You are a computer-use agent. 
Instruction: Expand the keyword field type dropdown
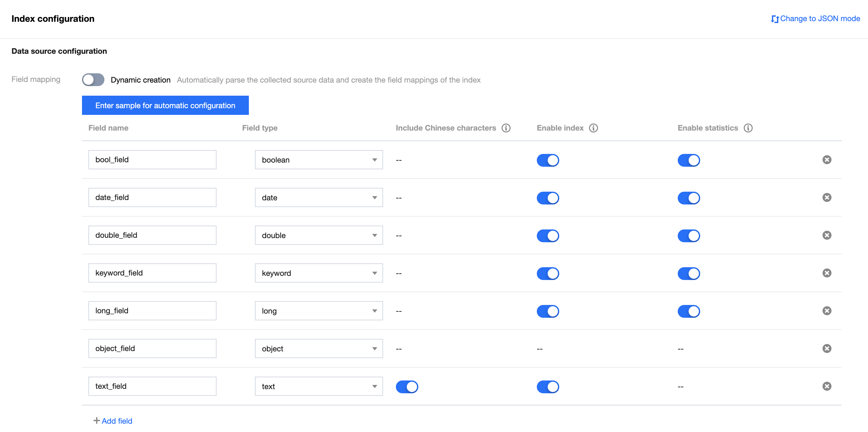coord(318,273)
